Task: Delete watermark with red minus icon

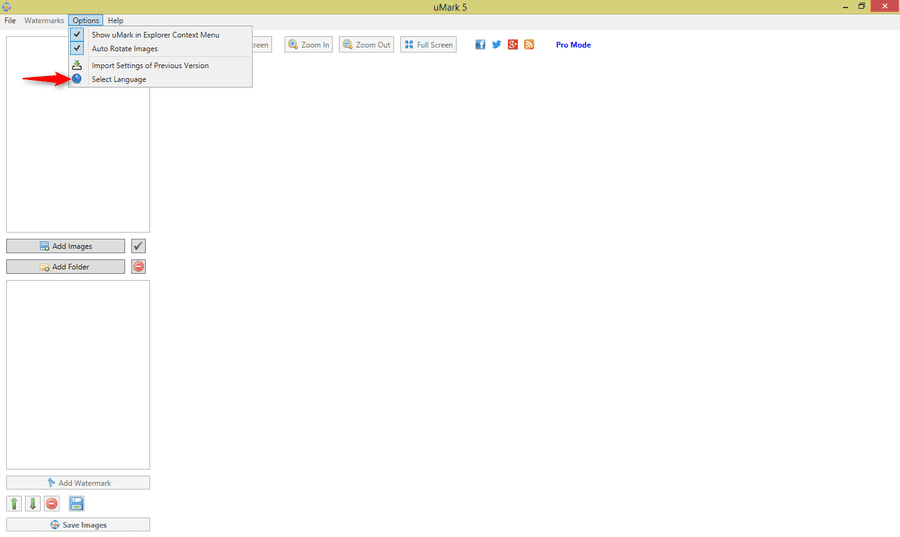Action: pos(52,504)
